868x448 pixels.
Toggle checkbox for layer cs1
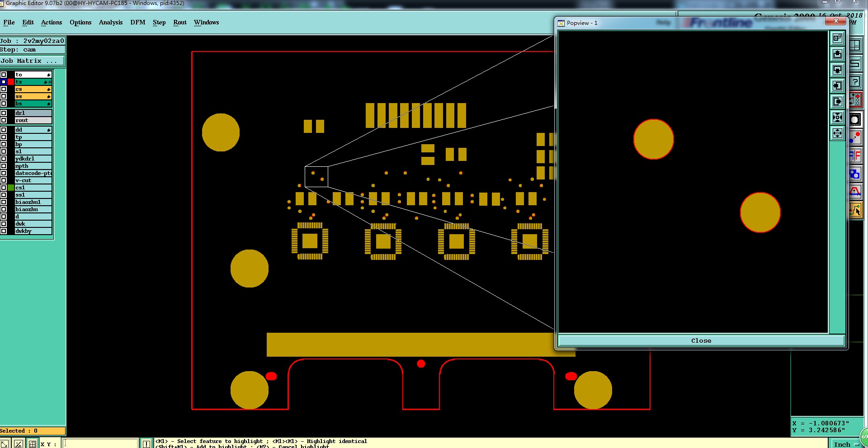pyautogui.click(x=4, y=188)
